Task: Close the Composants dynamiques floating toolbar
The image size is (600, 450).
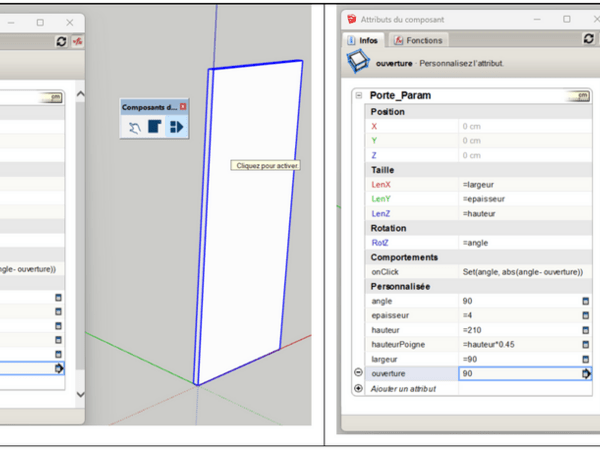Action: tap(183, 106)
